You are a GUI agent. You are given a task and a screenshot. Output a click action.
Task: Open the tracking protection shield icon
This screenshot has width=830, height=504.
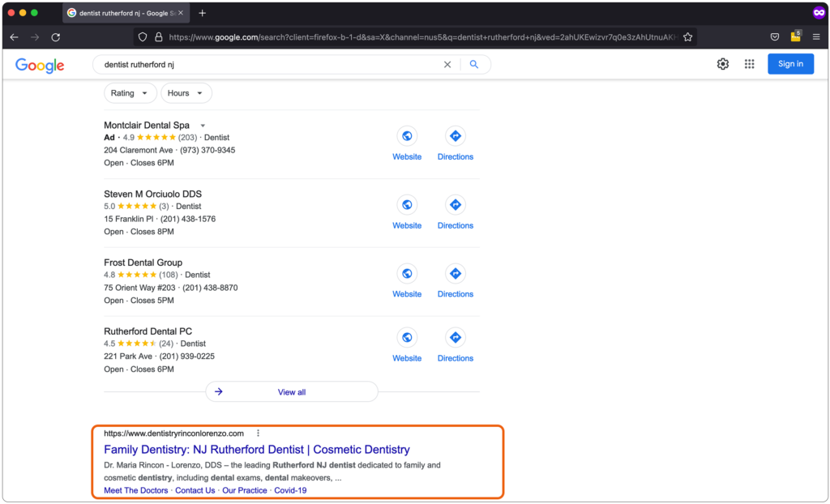(143, 37)
